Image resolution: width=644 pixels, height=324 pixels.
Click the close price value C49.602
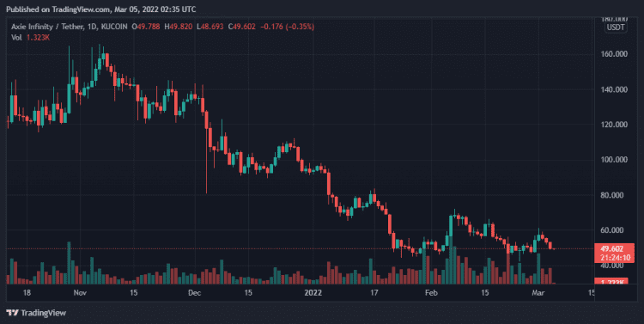(242, 27)
